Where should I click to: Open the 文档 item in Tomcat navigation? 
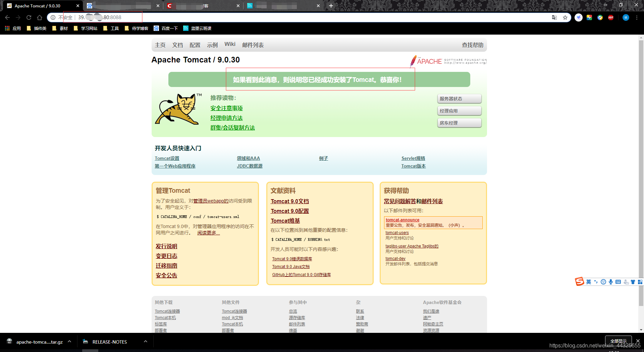pyautogui.click(x=177, y=45)
